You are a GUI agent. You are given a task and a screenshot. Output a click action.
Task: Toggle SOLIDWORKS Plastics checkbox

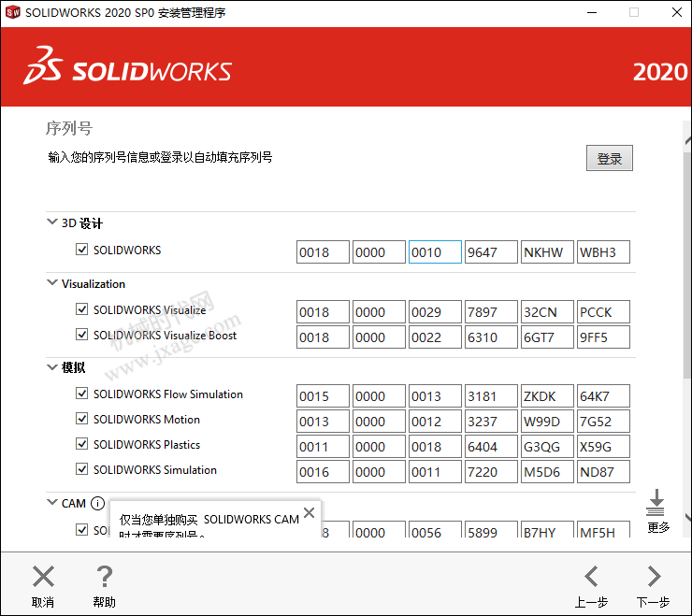81,444
